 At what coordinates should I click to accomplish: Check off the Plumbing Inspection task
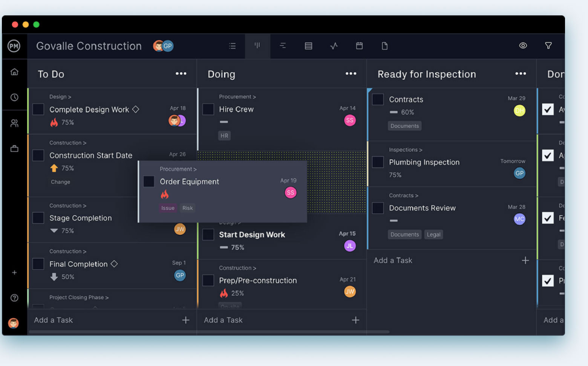[377, 162]
